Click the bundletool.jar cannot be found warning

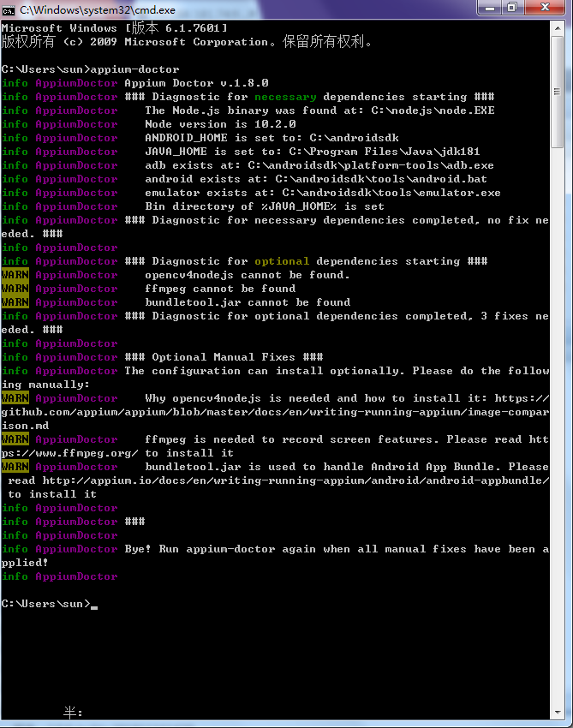point(248,302)
